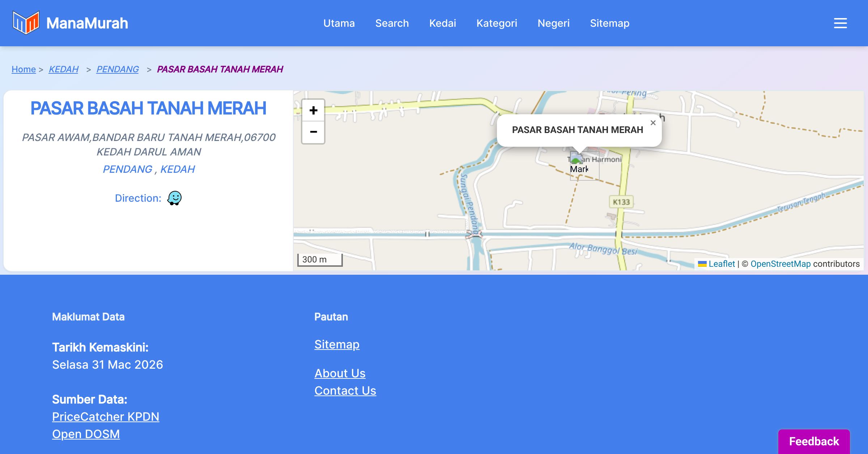
Task: Open the Utama menu item
Action: pos(339,23)
